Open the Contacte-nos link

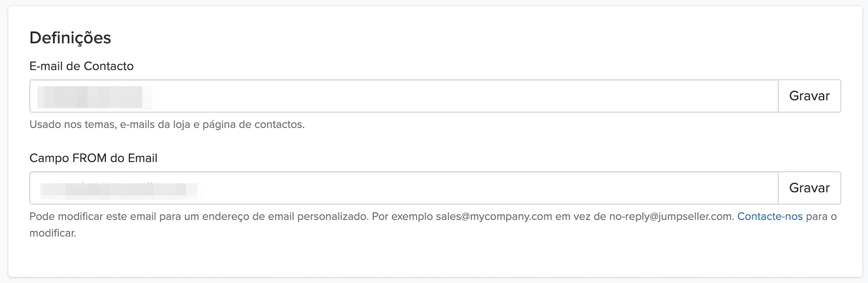[x=769, y=216]
